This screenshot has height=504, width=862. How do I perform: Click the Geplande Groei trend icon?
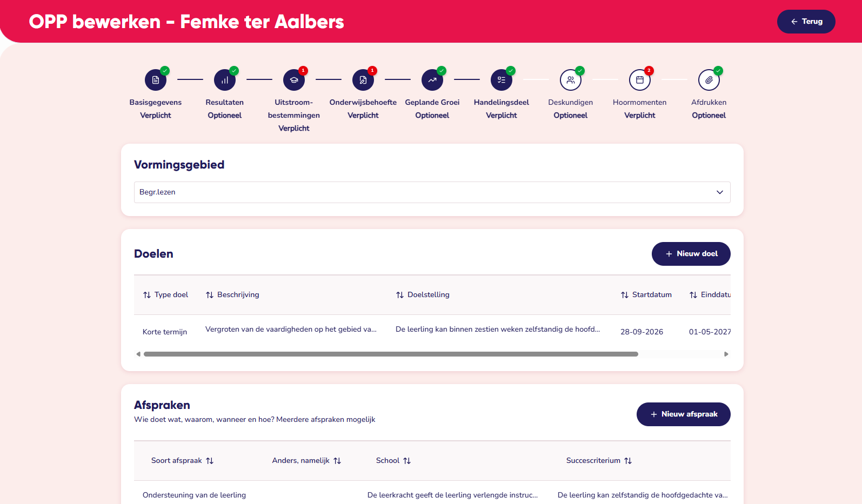coord(432,80)
